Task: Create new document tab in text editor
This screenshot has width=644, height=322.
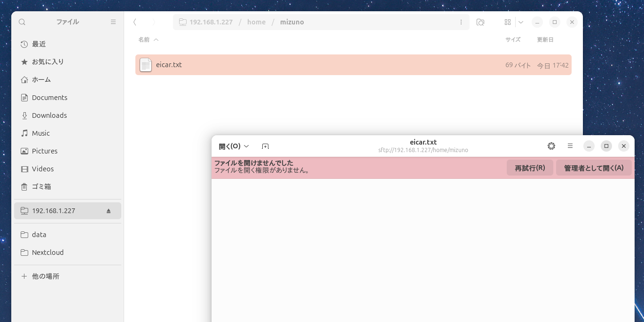Action: pos(265,146)
